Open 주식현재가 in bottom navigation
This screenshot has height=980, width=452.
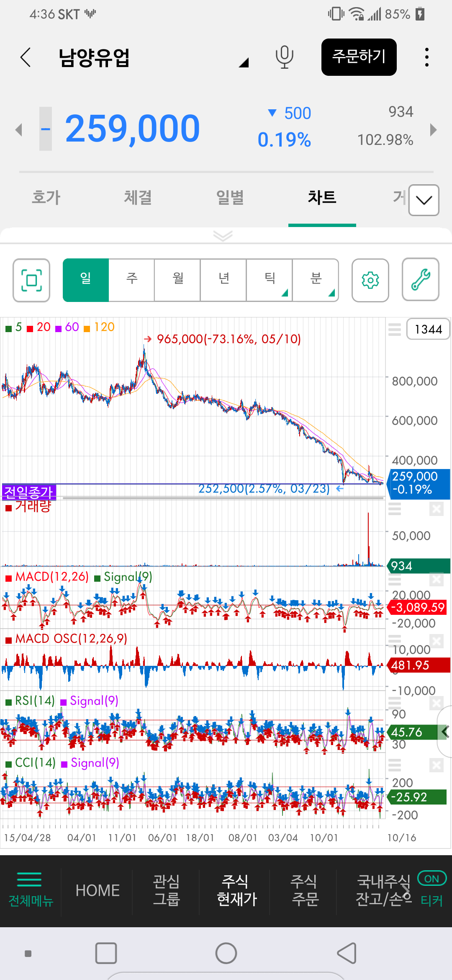pyautogui.click(x=236, y=890)
